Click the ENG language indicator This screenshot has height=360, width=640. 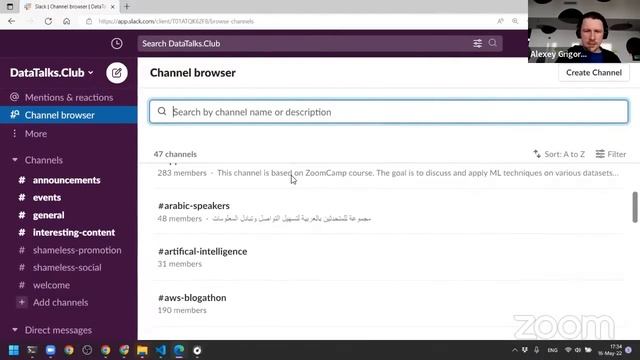[552, 350]
